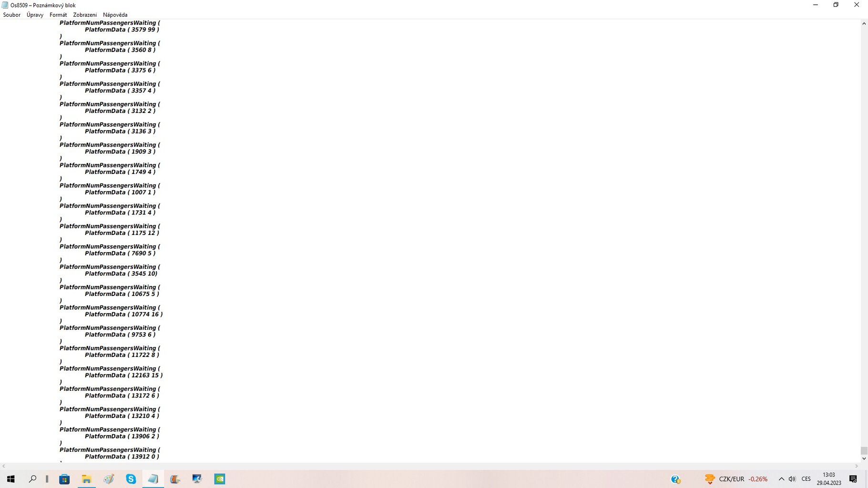Image resolution: width=868 pixels, height=488 pixels.
Task: Click the line PlatformData ( 13172 6 )
Action: [x=122, y=396]
